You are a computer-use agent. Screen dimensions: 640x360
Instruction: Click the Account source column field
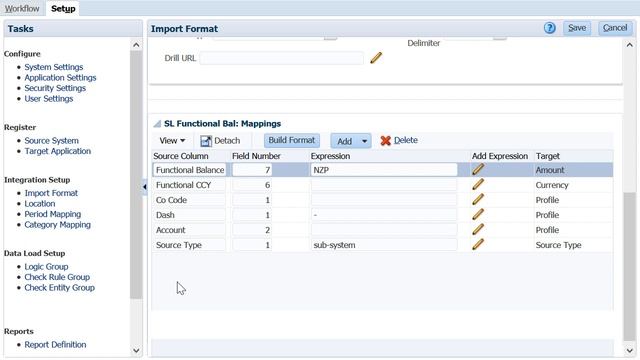pos(189,230)
